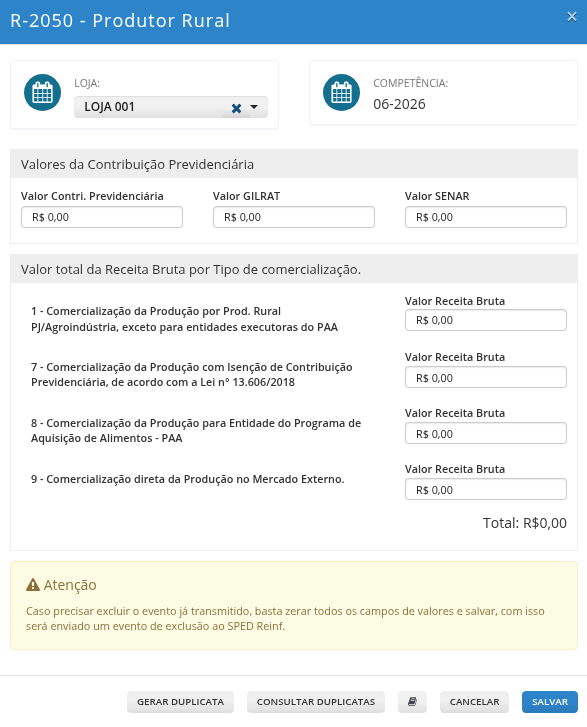Click the COMPETÊNCIA 06-2026 value

tap(399, 104)
